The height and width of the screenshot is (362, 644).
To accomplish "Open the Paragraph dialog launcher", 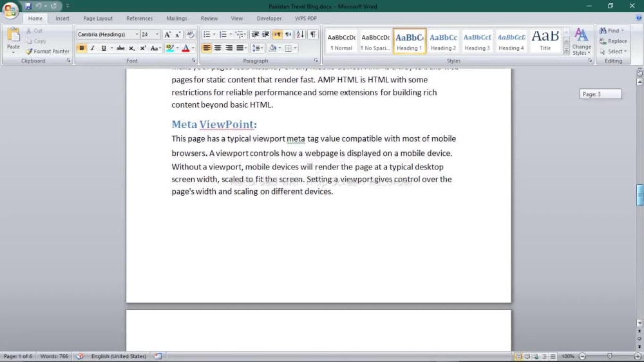I will 316,61.
